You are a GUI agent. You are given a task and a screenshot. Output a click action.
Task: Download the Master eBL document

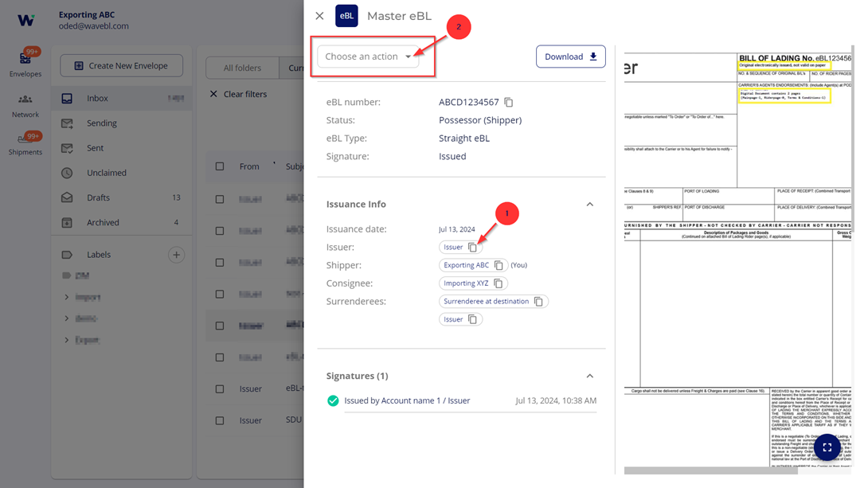pos(570,57)
